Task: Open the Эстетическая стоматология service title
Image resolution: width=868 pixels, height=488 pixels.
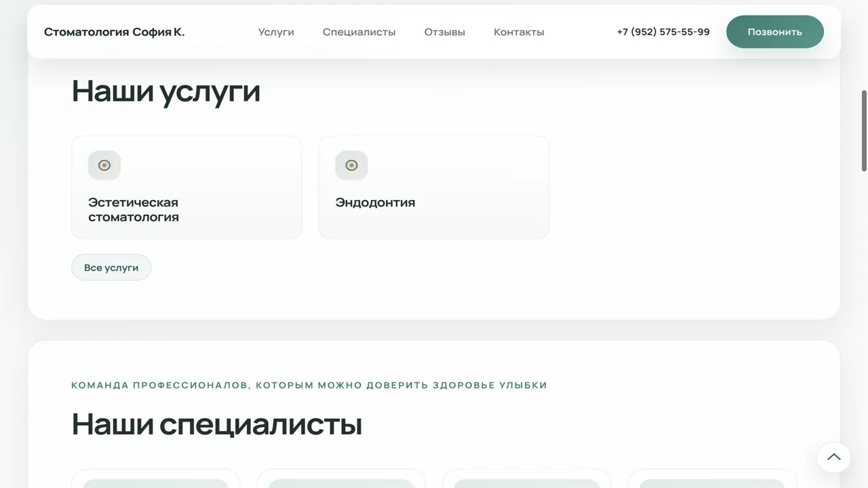Action: click(x=134, y=209)
